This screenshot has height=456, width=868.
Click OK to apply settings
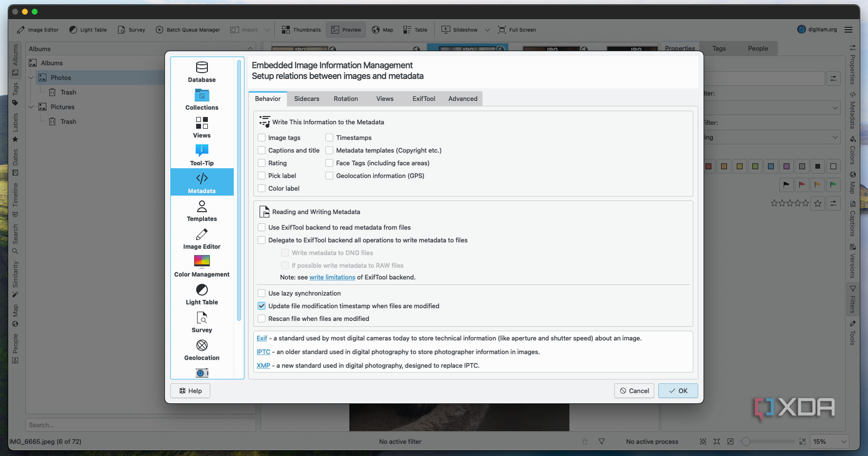(678, 391)
